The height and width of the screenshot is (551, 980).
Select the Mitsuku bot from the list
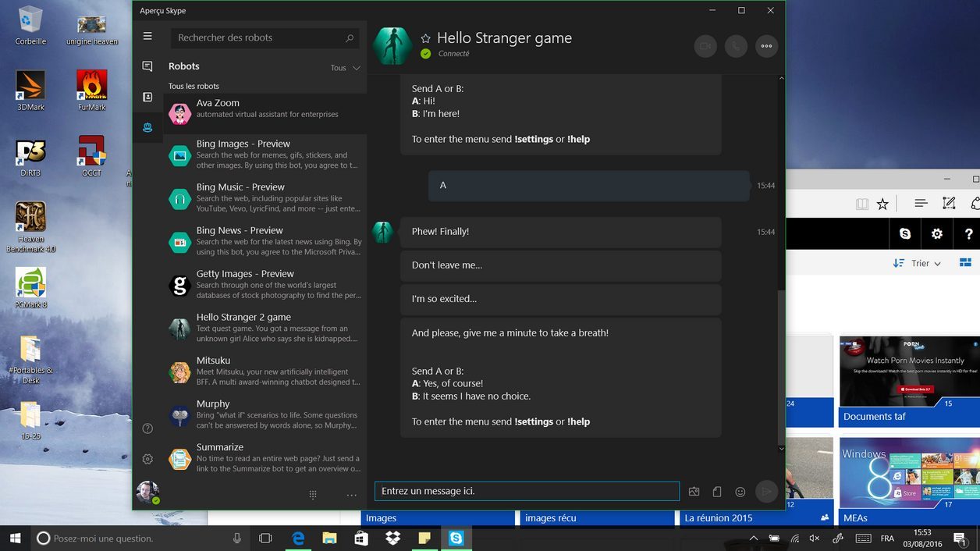265,371
